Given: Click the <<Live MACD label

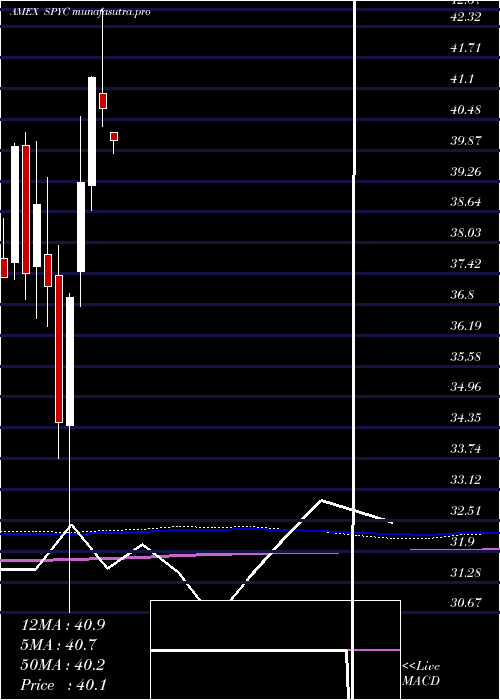Looking at the screenshot, I should 421,674.
